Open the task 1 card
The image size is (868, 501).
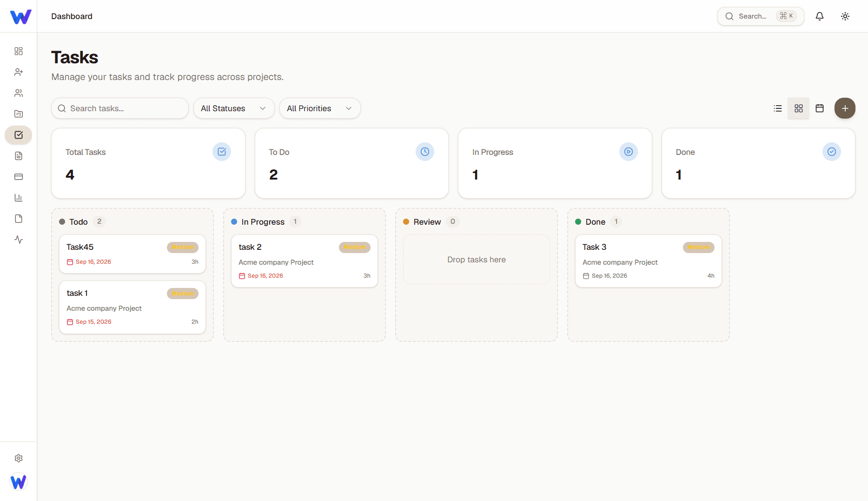[133, 307]
